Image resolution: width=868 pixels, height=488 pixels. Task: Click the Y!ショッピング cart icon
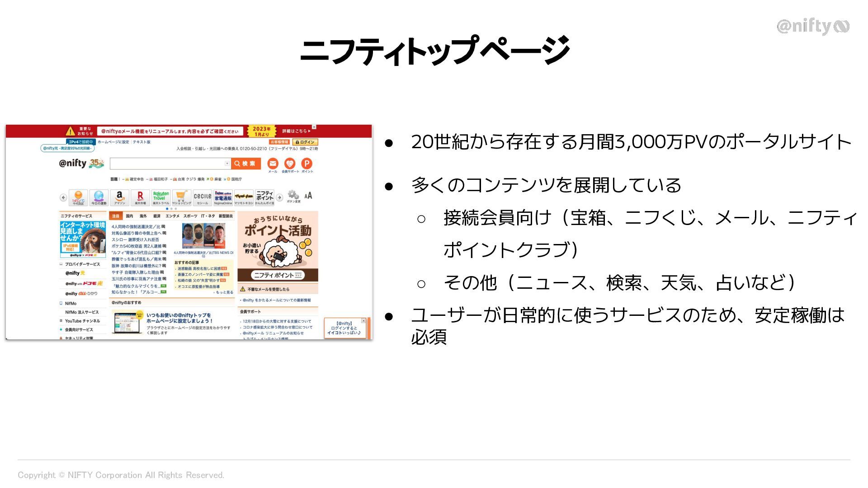coord(182,197)
